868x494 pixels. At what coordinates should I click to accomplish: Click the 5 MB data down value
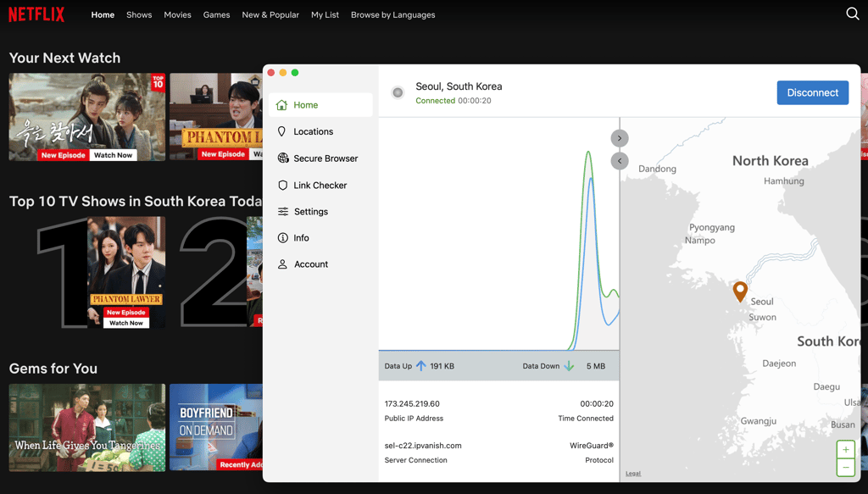[x=596, y=366]
